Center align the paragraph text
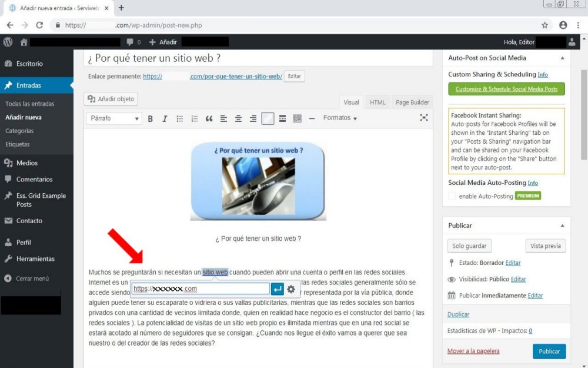588x368 pixels. pyautogui.click(x=238, y=118)
